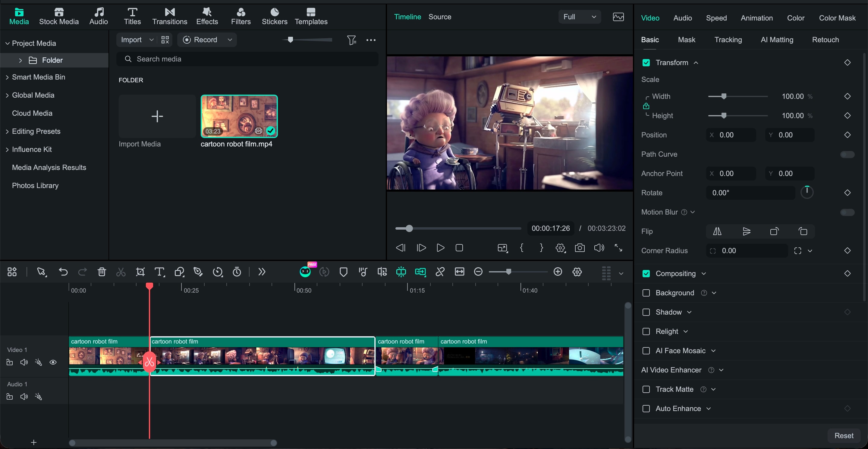Image resolution: width=868 pixels, height=449 pixels.
Task: Turn on the Path Curve toggle
Action: 847,154
